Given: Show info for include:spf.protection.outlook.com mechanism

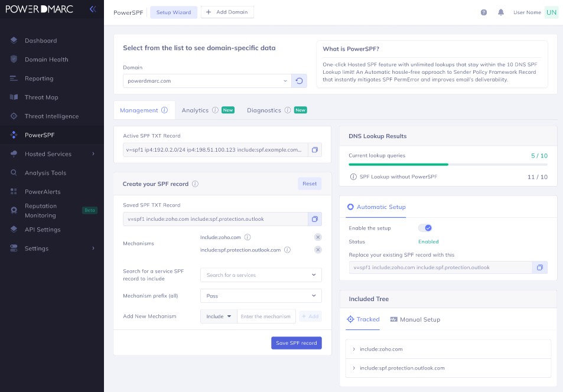Looking at the screenshot, I should point(287,250).
